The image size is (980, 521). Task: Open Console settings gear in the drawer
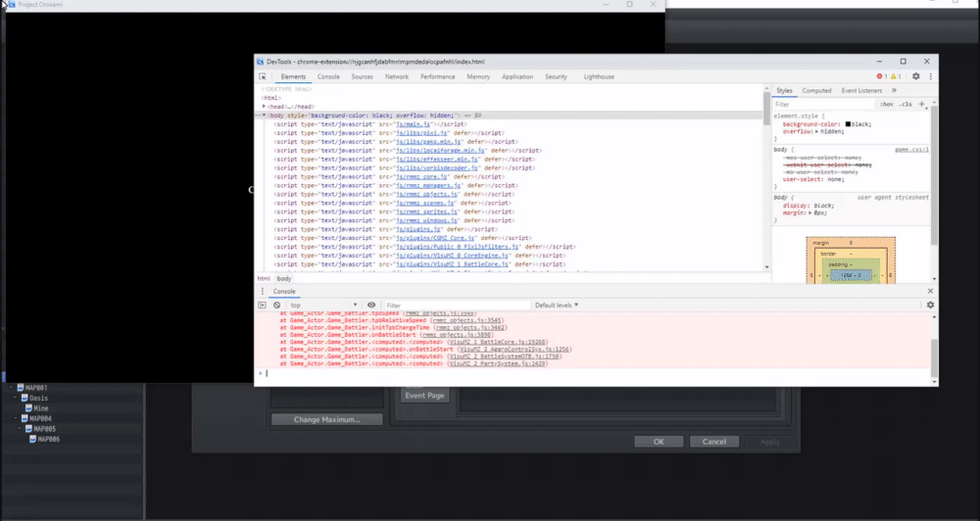[930, 305]
